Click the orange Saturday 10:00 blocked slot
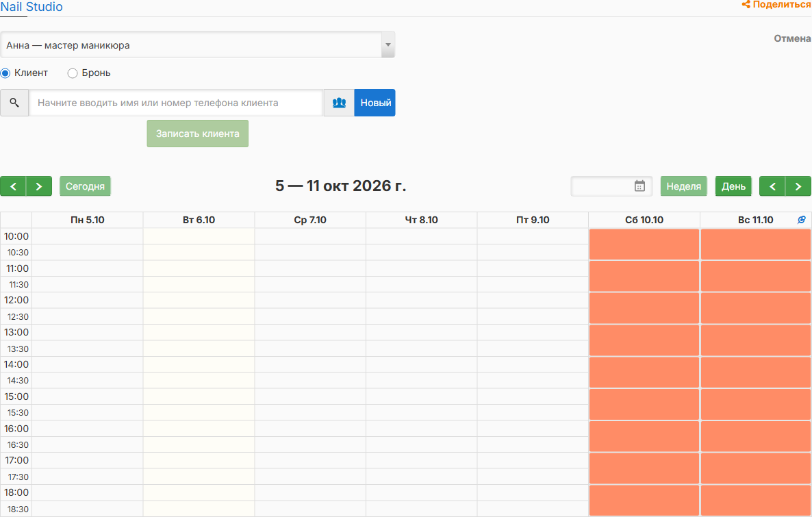 click(x=644, y=244)
